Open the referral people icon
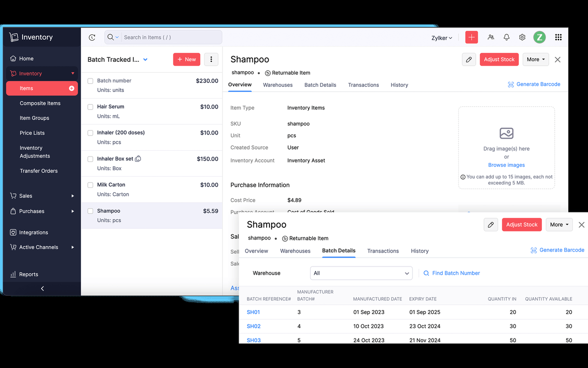The width and height of the screenshot is (588, 368). coord(491,37)
